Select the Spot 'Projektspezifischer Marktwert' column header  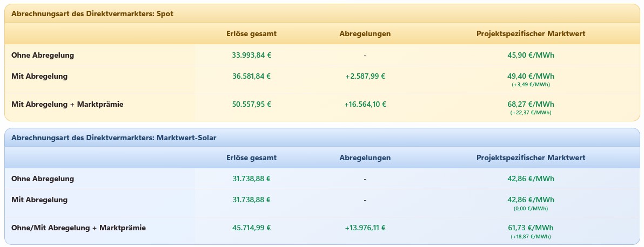click(531, 33)
